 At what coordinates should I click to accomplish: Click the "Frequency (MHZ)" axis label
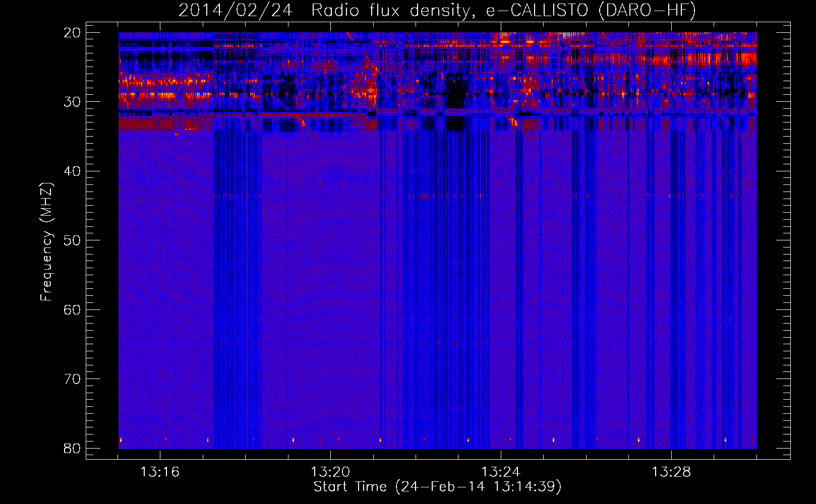pos(46,242)
